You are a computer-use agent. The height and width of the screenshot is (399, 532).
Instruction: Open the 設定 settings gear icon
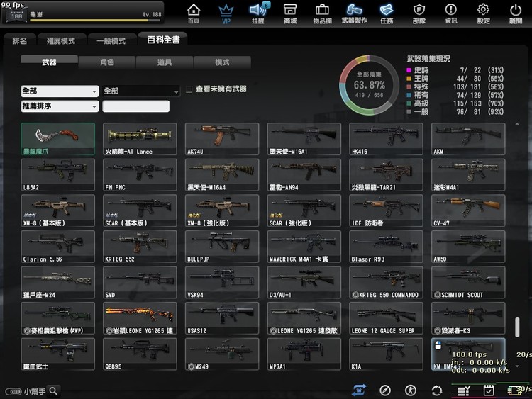coord(484,13)
